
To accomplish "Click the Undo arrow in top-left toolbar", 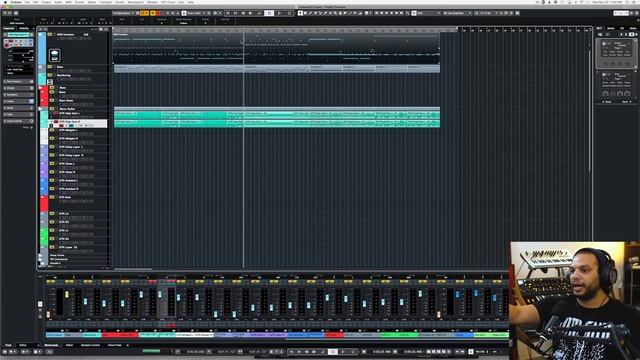I will [x=5, y=13].
